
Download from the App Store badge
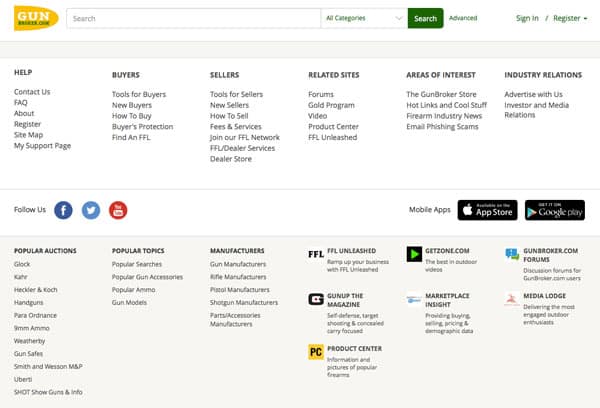[486, 210]
